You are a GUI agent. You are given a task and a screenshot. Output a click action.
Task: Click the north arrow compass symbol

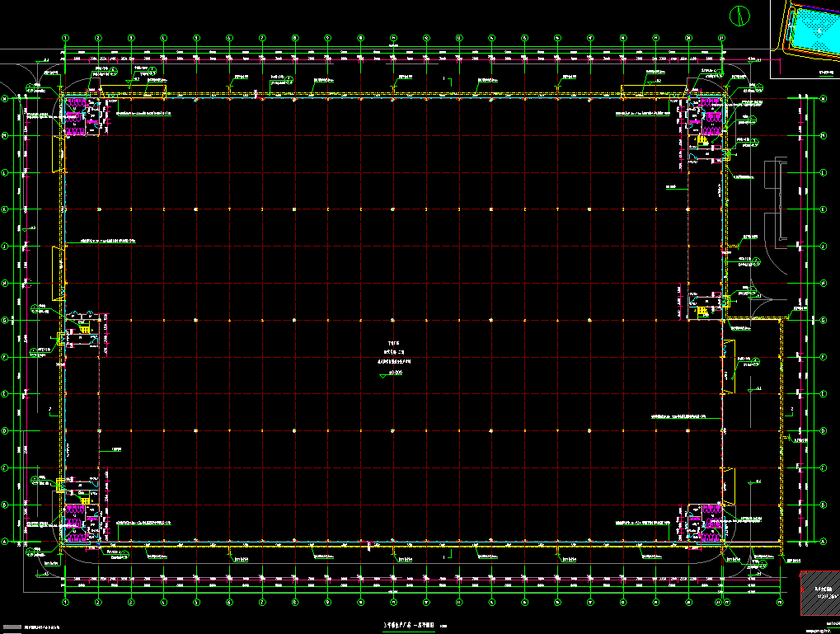(x=740, y=15)
